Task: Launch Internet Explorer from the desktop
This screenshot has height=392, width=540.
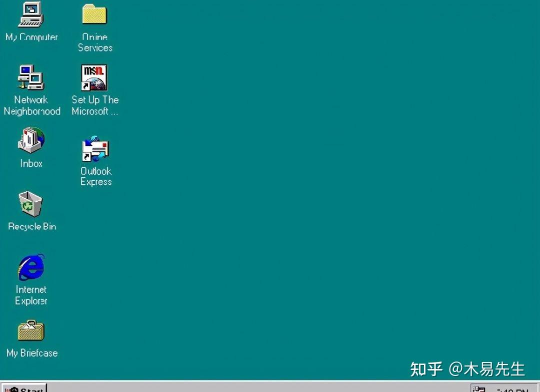Action: pyautogui.click(x=31, y=268)
